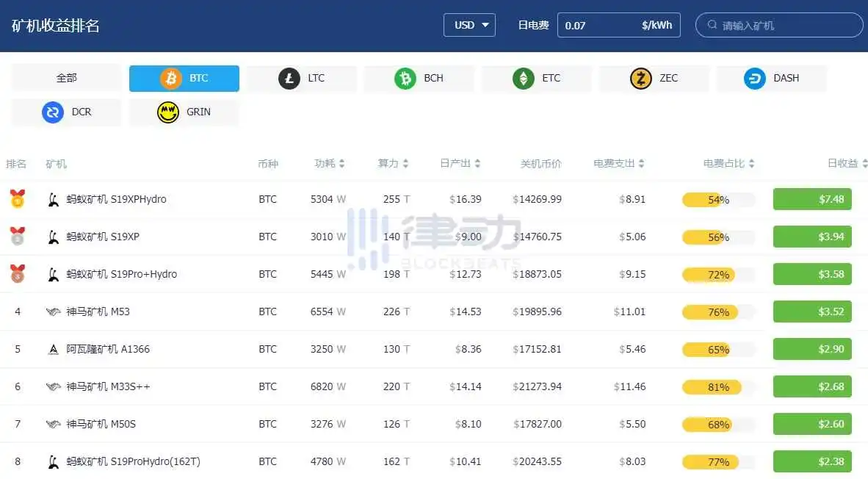Click the 6554 W power value

coord(328,311)
